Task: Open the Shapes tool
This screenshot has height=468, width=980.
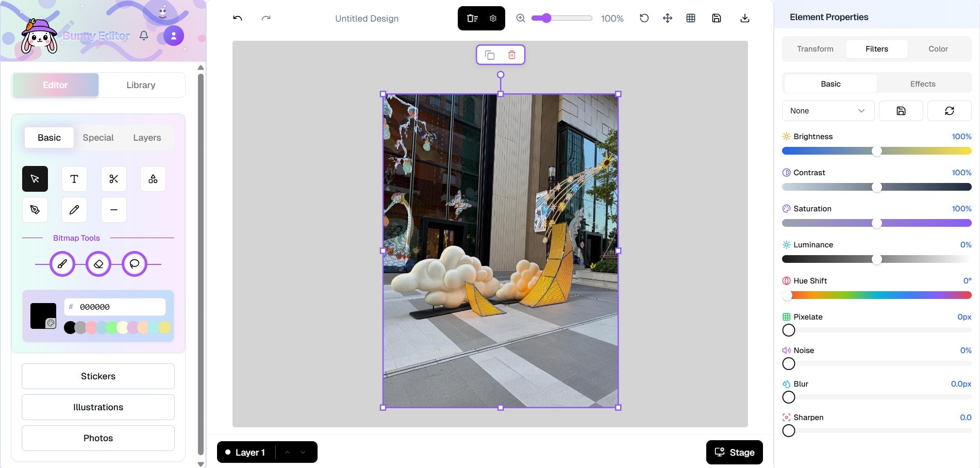Action: pyautogui.click(x=153, y=179)
